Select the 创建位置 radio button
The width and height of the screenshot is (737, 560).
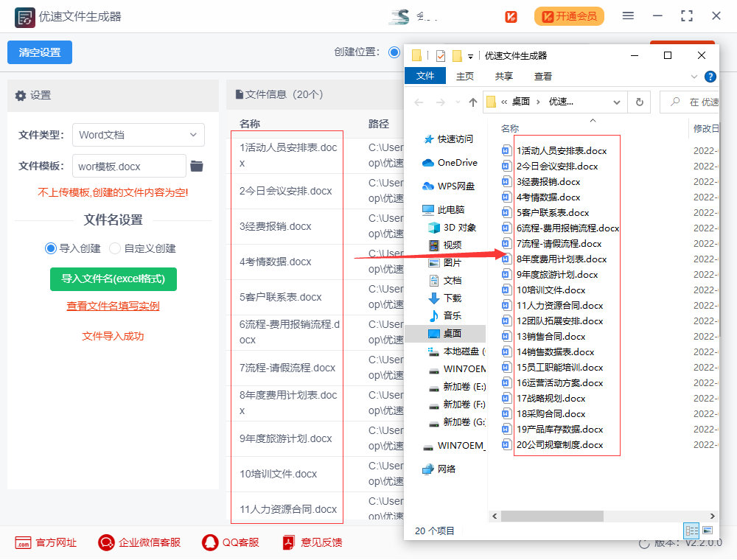click(x=394, y=52)
